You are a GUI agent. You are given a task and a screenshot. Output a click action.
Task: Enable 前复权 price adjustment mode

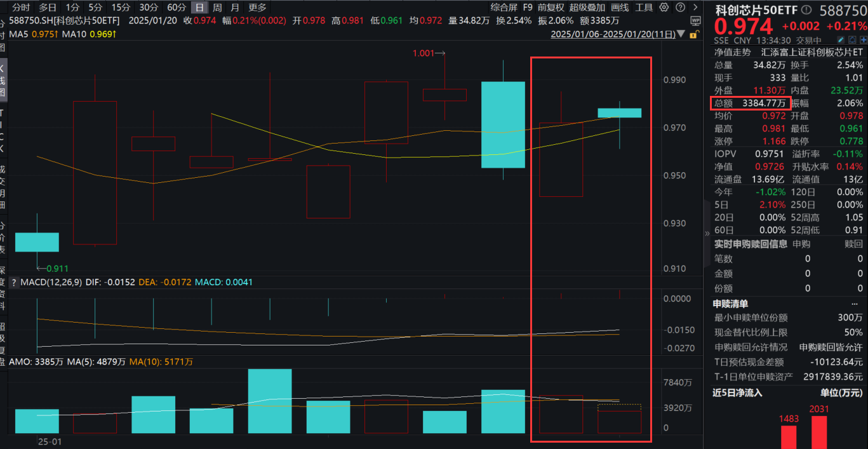pyautogui.click(x=551, y=7)
